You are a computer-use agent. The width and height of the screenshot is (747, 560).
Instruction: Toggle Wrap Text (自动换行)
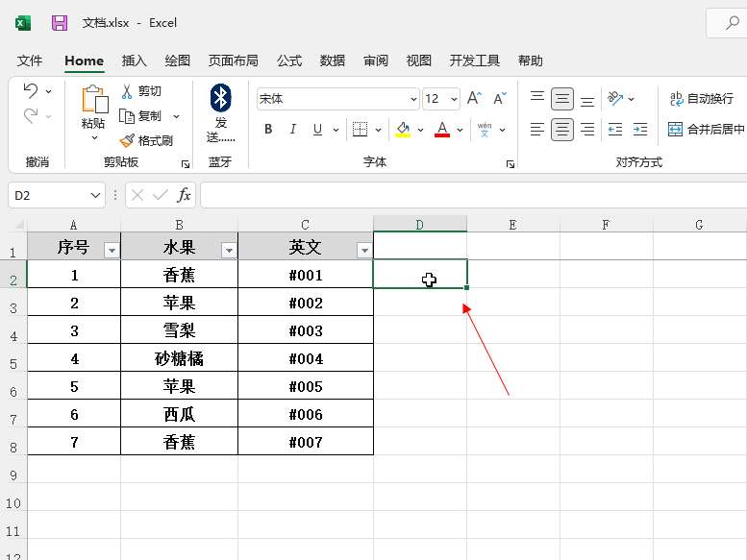tap(677, 98)
